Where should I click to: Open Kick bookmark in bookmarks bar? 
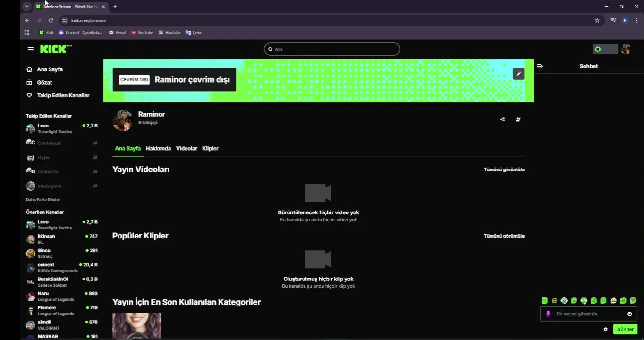click(x=46, y=33)
